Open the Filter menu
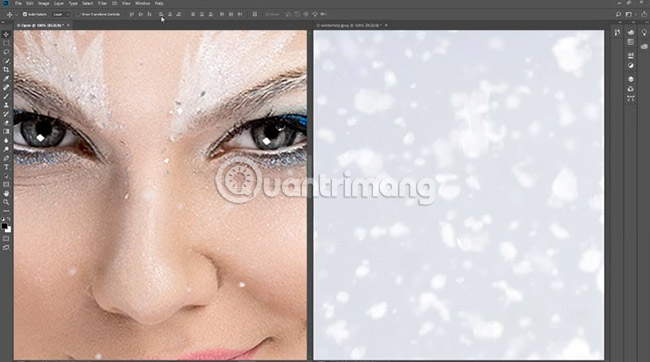This screenshot has height=362, width=650. pos(102,3)
